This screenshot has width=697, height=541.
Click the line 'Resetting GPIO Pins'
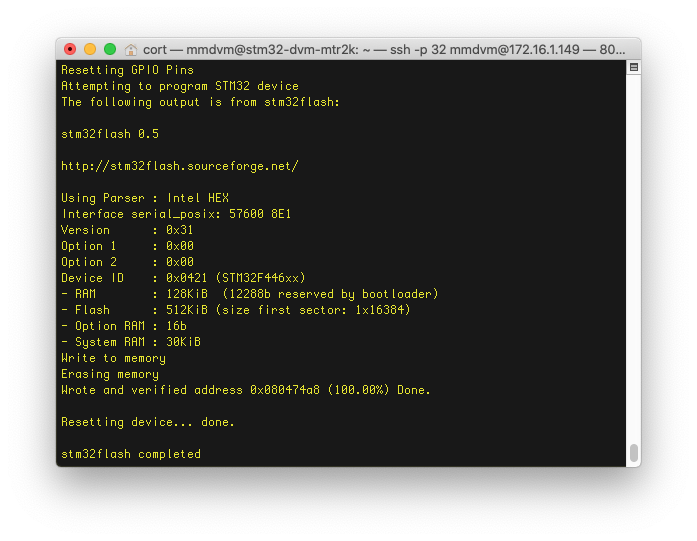pyautogui.click(x=128, y=70)
